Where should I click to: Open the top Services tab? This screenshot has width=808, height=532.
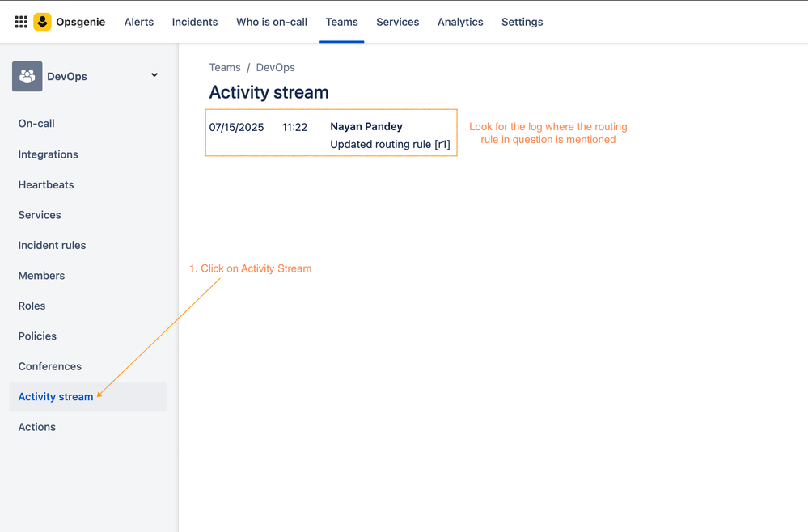pos(398,22)
